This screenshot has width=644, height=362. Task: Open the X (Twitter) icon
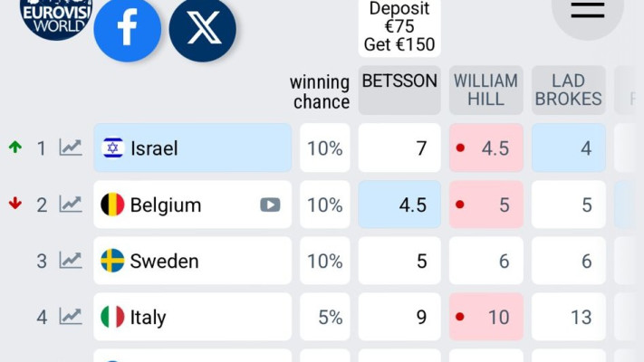point(203,29)
